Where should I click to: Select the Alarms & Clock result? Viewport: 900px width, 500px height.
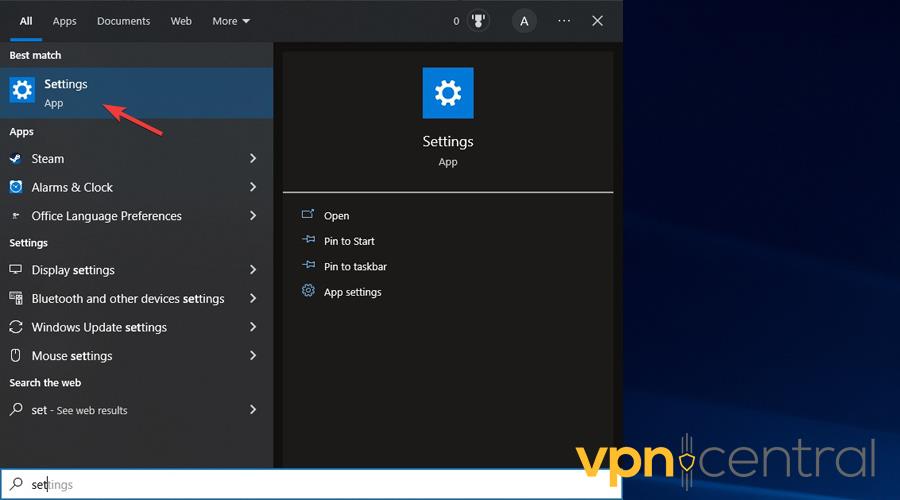coord(136,187)
